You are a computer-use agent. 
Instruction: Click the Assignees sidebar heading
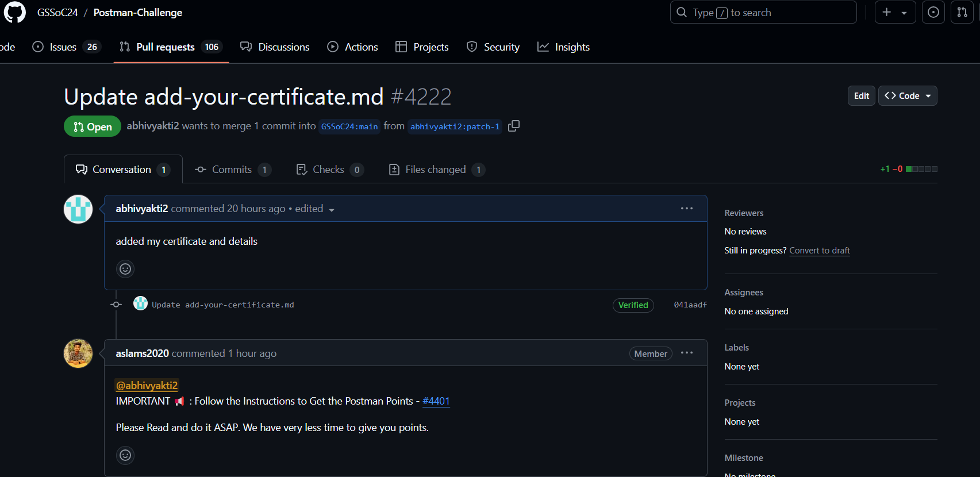pos(744,293)
